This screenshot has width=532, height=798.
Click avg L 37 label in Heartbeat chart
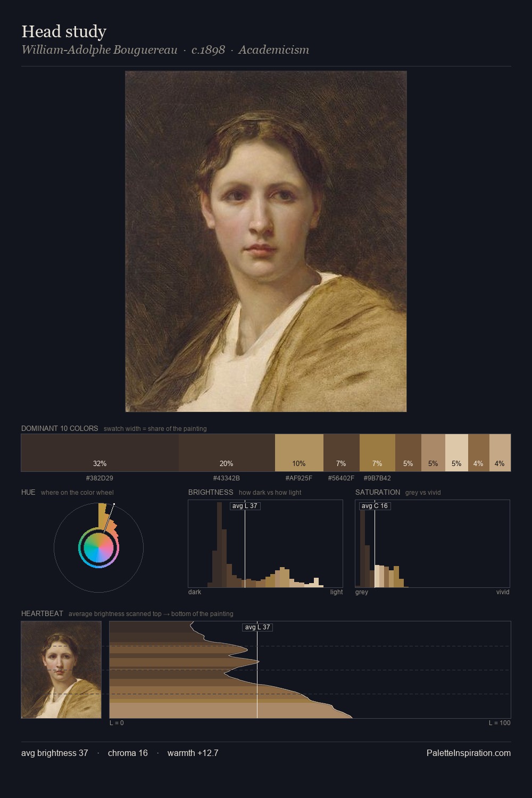257,627
